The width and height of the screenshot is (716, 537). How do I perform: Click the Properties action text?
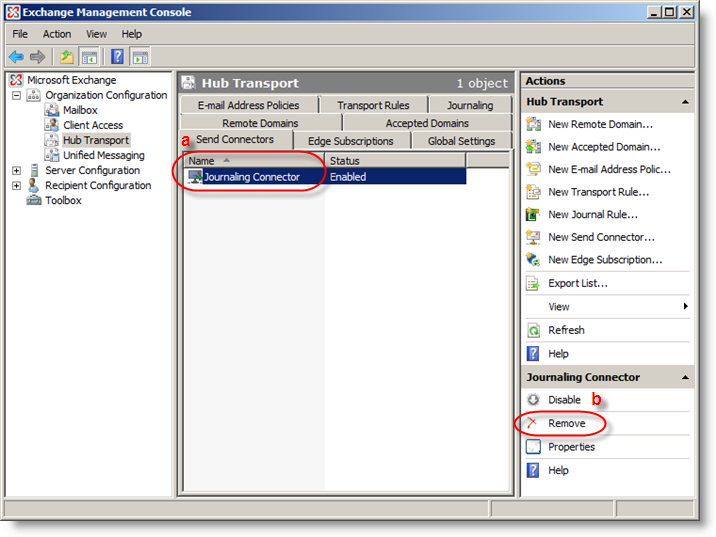[571, 447]
